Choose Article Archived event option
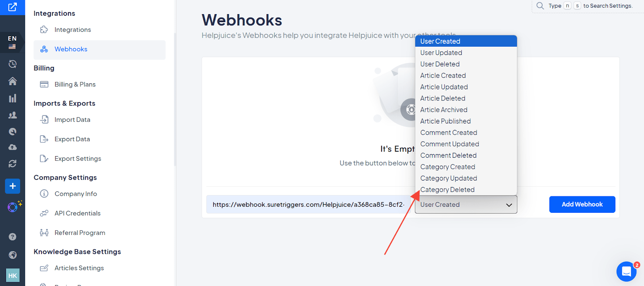Viewport: 644px width, 286px height. point(466,110)
